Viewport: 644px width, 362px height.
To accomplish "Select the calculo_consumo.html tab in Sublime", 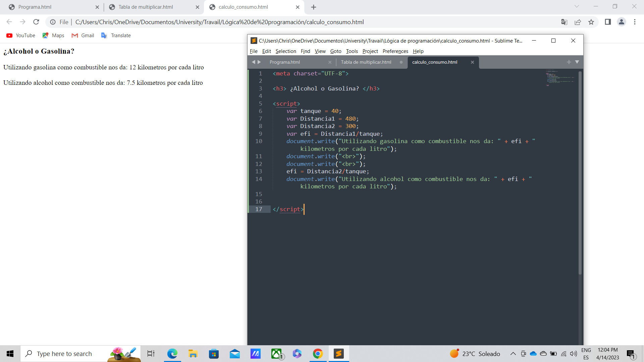I will [x=435, y=62].
